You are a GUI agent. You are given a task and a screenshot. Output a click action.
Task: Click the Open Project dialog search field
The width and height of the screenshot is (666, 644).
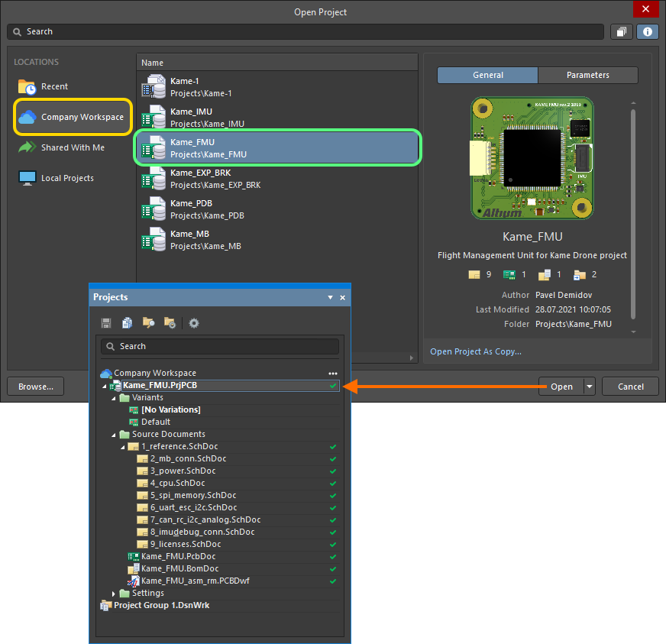pos(306,31)
